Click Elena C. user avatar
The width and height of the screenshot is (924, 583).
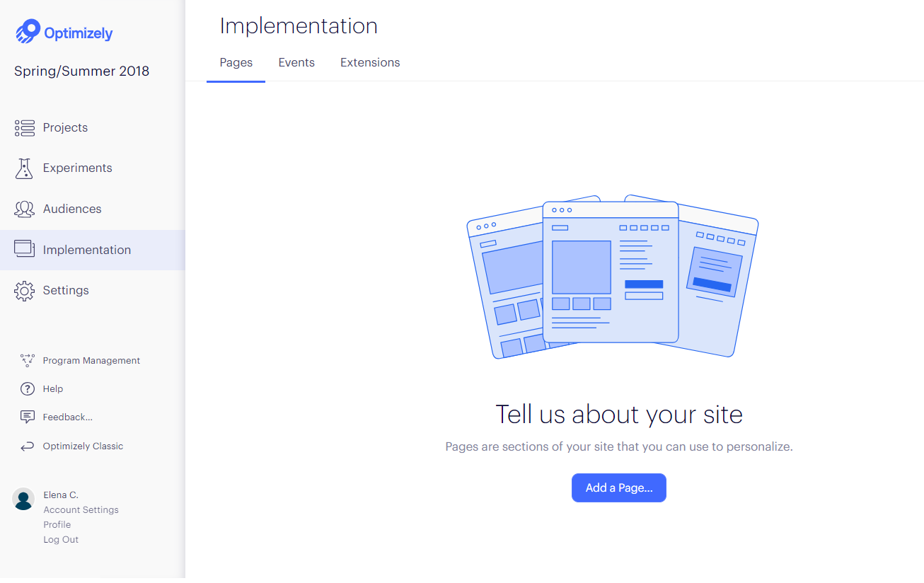(24, 499)
